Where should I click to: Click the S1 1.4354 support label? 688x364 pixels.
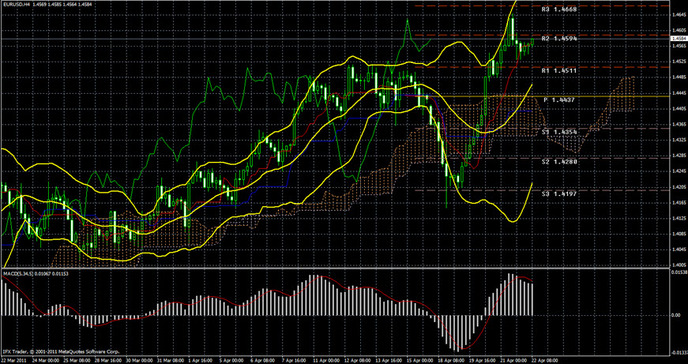[559, 132]
